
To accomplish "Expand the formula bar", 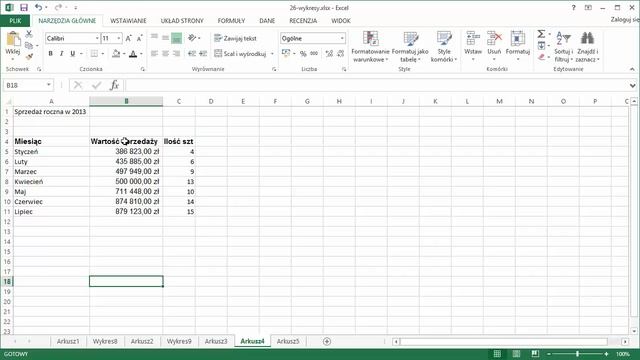I will tap(632, 85).
